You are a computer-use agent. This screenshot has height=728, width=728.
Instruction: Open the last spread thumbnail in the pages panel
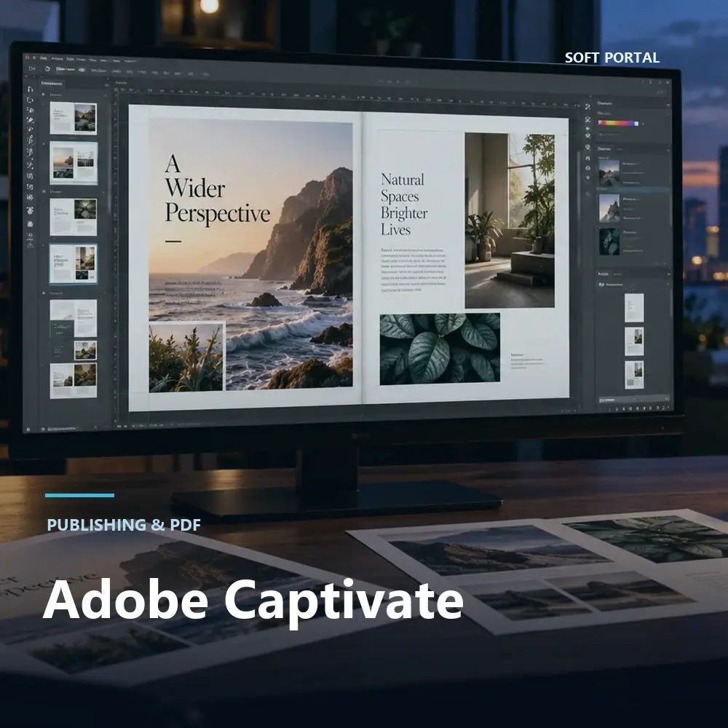(74, 381)
